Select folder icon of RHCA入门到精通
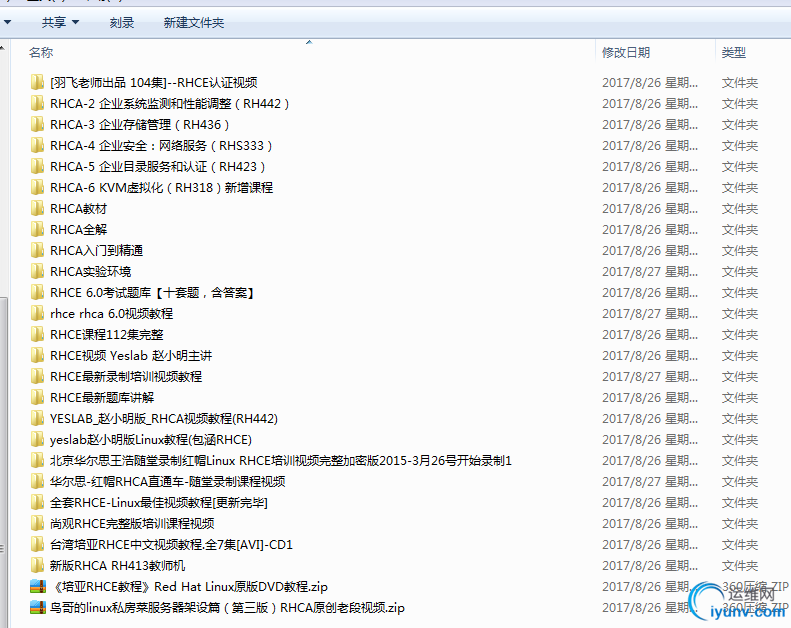The width and height of the screenshot is (791, 628). coord(37,251)
